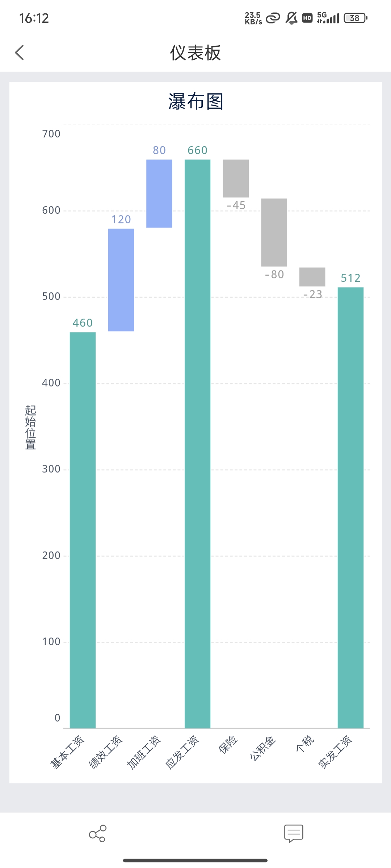Select the 绩效工资 blue bar
Screen dimensions: 391x868
(x=121, y=280)
